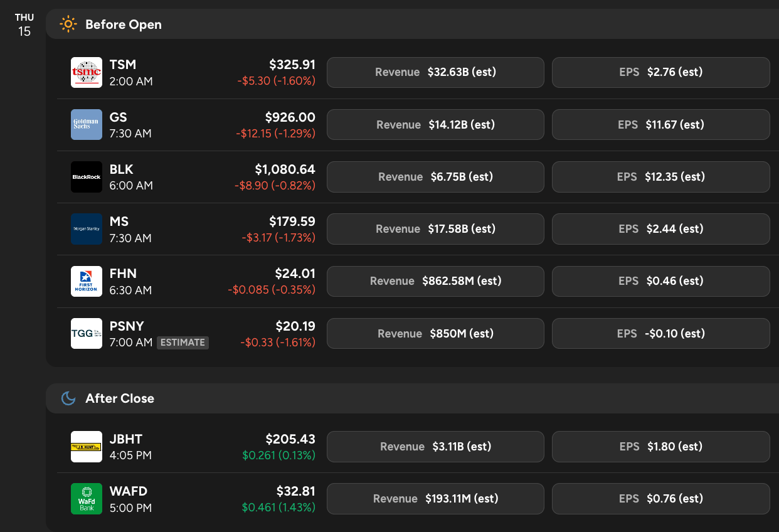Click the moon icon beside After Close
Viewport: 779px width, 532px height.
[x=68, y=398]
